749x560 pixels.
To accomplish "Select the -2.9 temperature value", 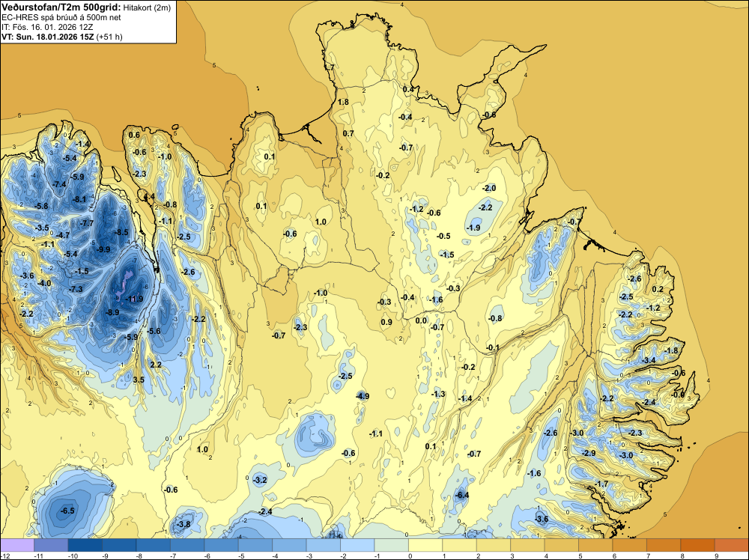I will [x=589, y=453].
